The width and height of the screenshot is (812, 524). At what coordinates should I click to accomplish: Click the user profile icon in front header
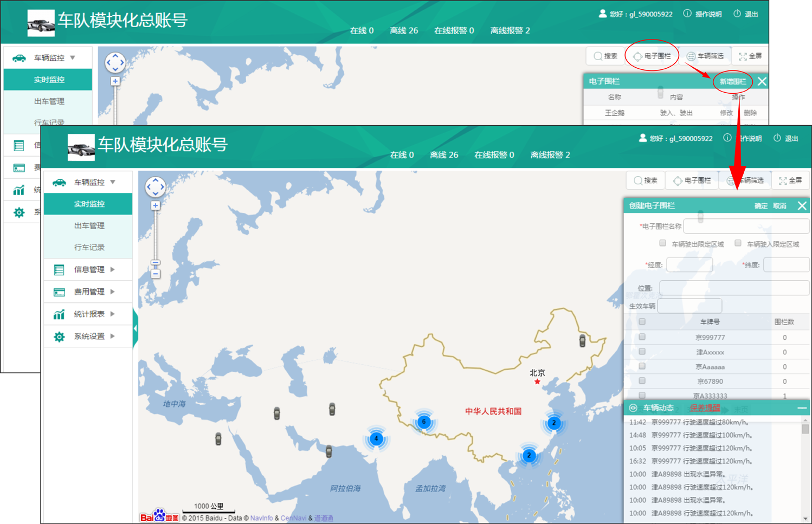click(642, 138)
